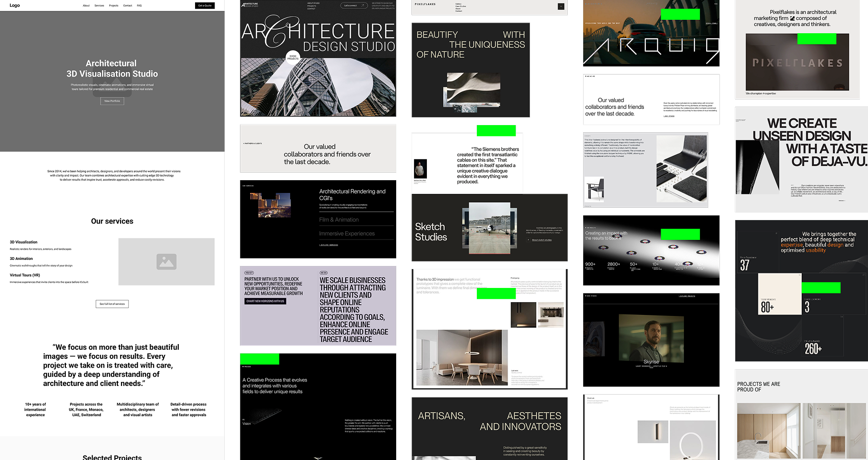The height and width of the screenshot is (460, 868).
Task: Click the Pixelflakes hamburger menu icon
Action: point(561,7)
